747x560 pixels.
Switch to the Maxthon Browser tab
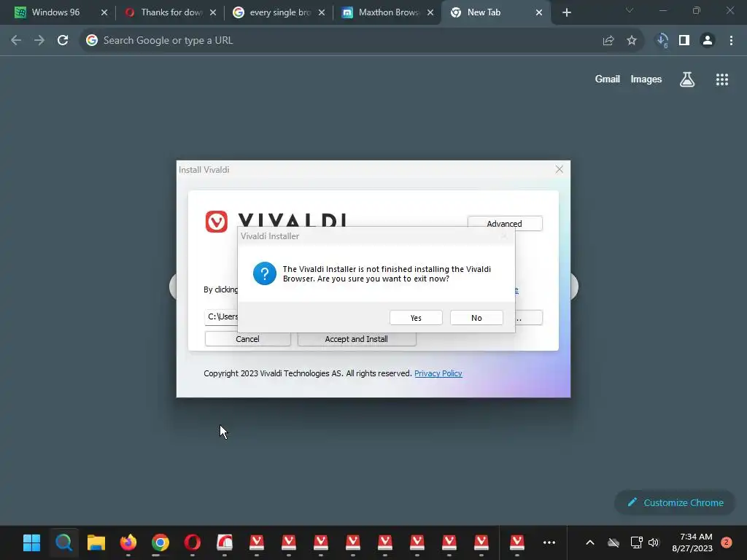pos(388,12)
